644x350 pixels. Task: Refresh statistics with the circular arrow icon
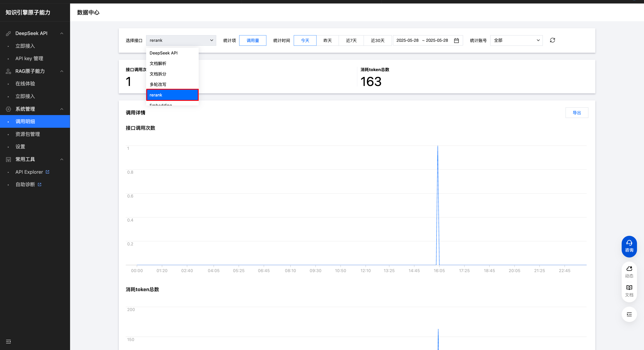pyautogui.click(x=552, y=40)
